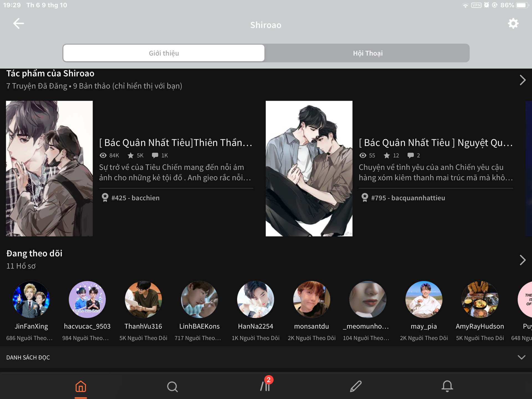Open may_pia profile avatar
The image size is (532, 399).
pos(424,300)
